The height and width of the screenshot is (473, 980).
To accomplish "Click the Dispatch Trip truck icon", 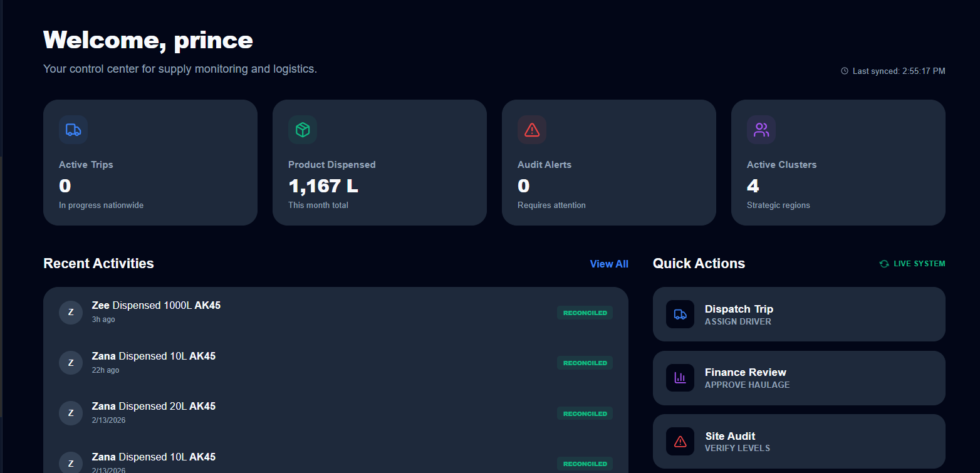I will 680,314.
